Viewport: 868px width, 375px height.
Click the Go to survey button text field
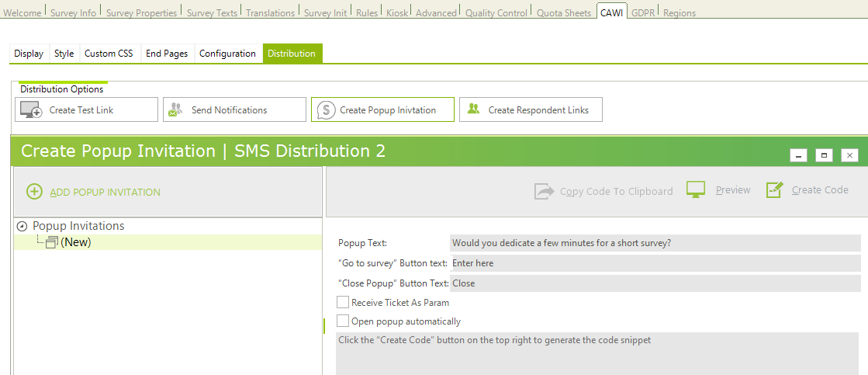(x=654, y=263)
